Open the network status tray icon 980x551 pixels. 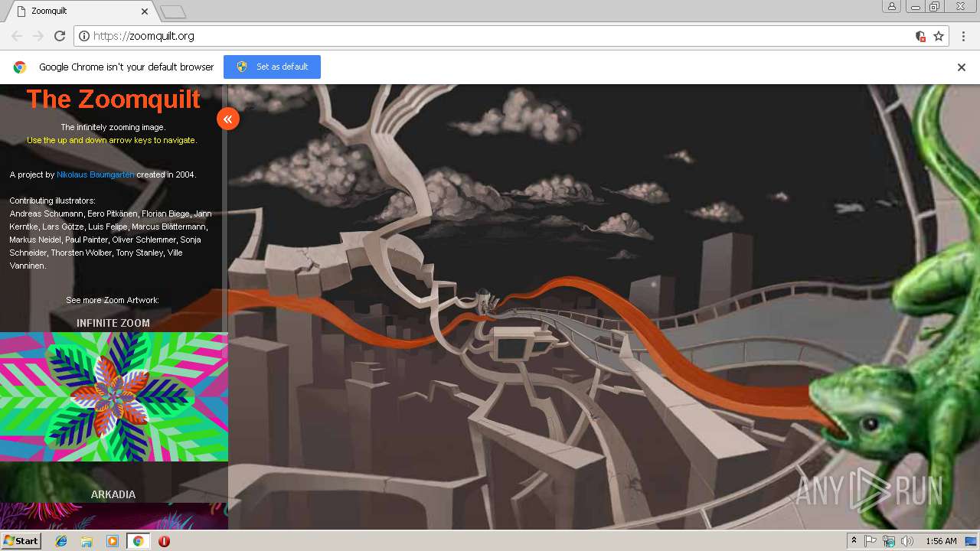click(889, 541)
